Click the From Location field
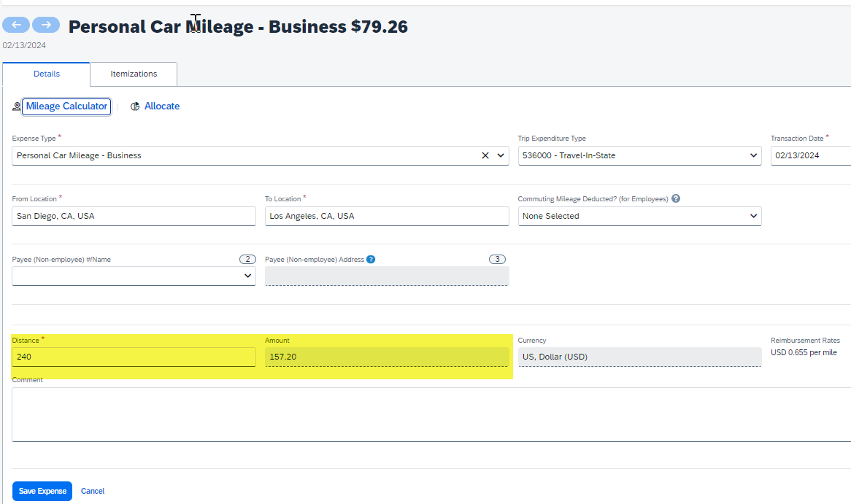Image resolution: width=851 pixels, height=504 pixels. (134, 216)
